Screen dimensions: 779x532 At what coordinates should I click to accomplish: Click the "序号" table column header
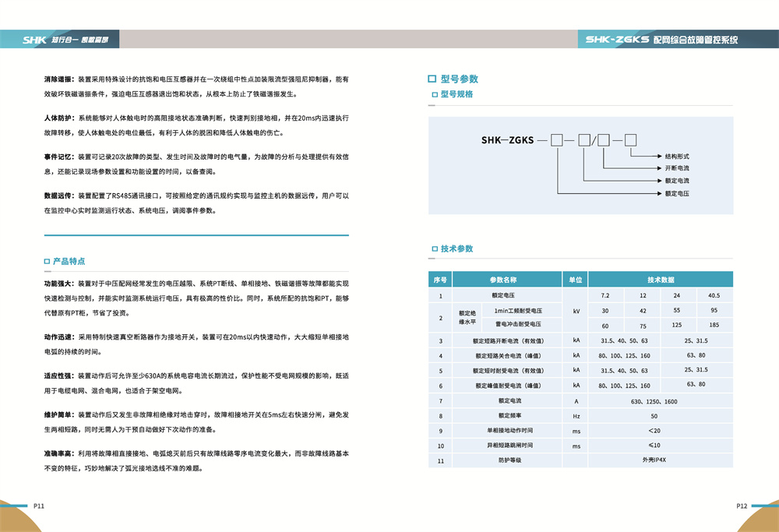point(440,280)
